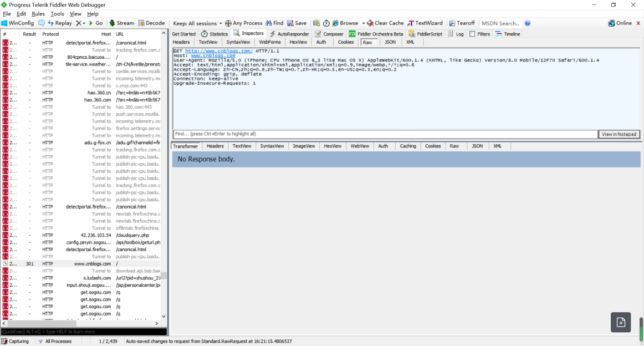Toggle Decode mode

151,23
